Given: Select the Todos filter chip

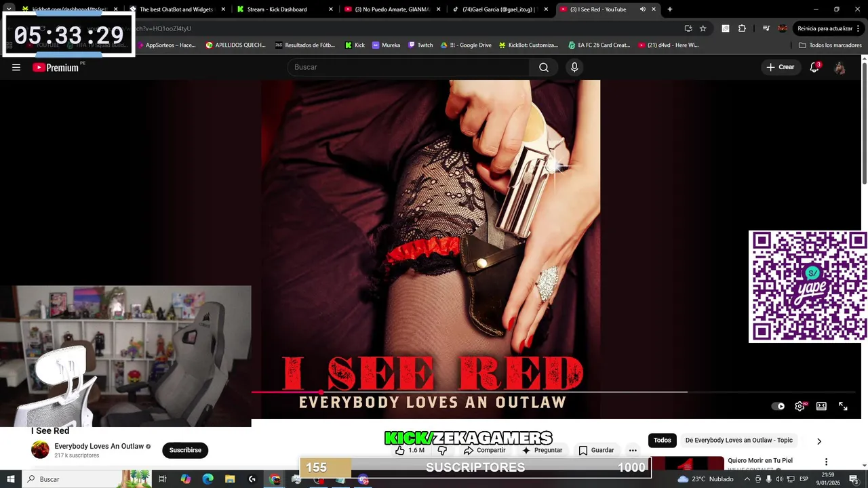Looking at the screenshot, I should pos(663,441).
